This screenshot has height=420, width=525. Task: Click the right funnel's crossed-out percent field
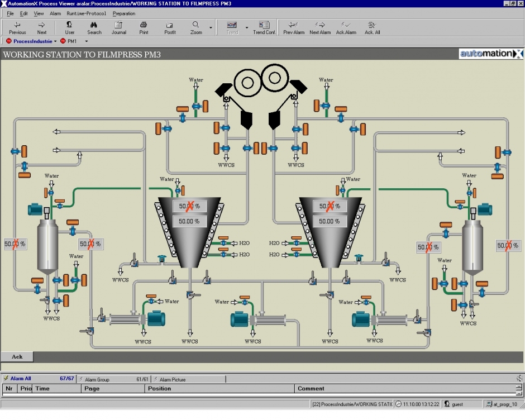(x=330, y=206)
